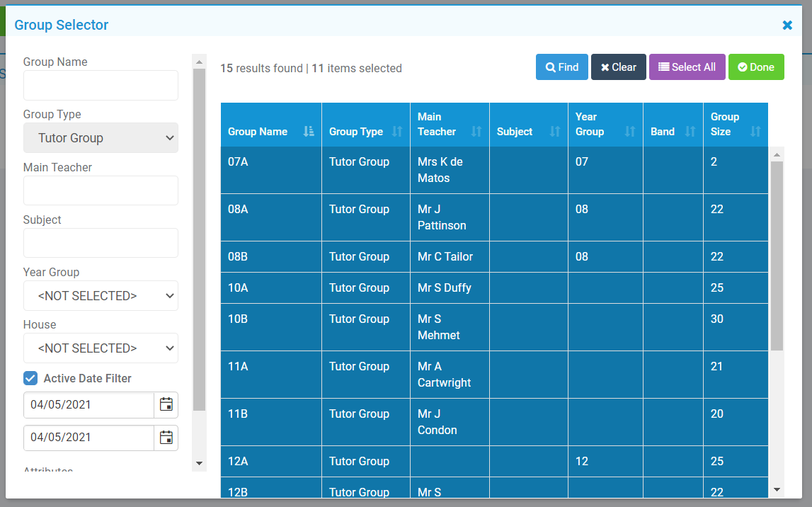The image size is (812, 507).
Task: Click the Band column sort icon
Action: click(x=690, y=132)
